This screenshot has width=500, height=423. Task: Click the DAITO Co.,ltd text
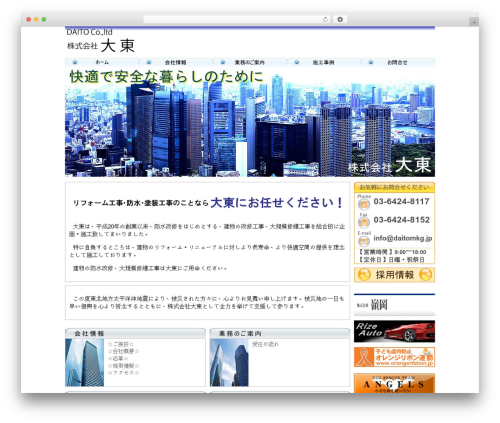point(89,32)
